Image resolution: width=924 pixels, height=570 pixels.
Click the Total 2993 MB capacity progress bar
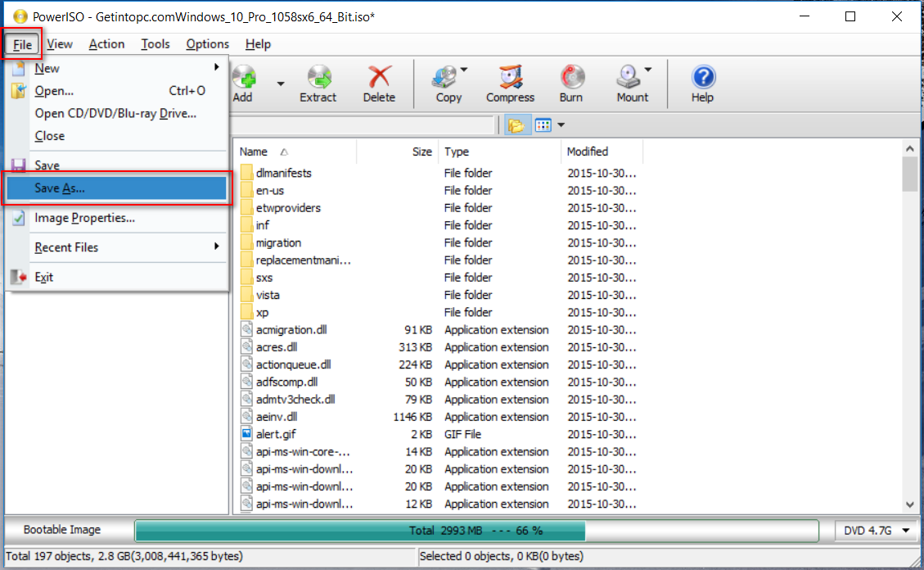[x=476, y=531]
